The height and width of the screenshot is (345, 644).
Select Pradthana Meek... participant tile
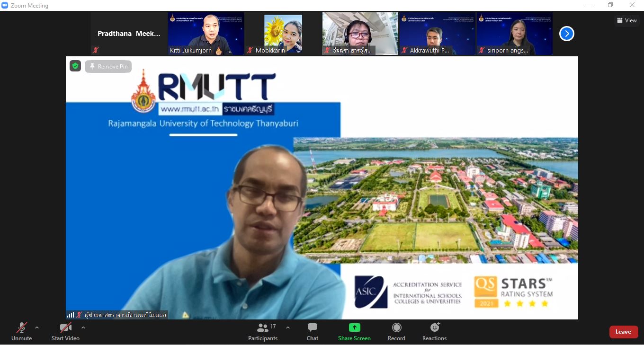tap(129, 34)
